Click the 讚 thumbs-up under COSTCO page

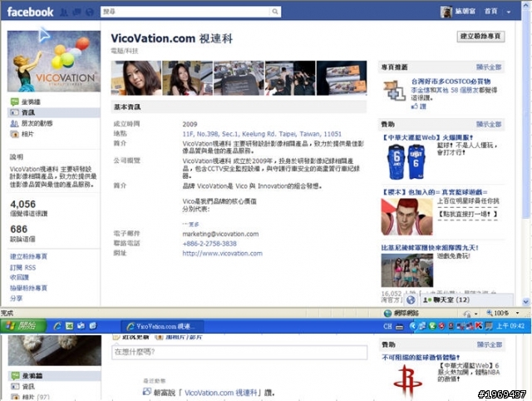pyautogui.click(x=419, y=106)
